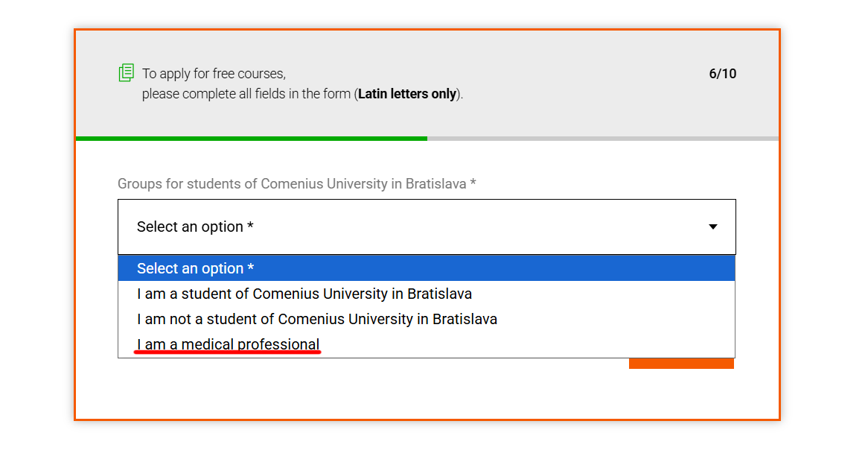Click the 6/10 step counter
868x462 pixels.
(x=722, y=74)
